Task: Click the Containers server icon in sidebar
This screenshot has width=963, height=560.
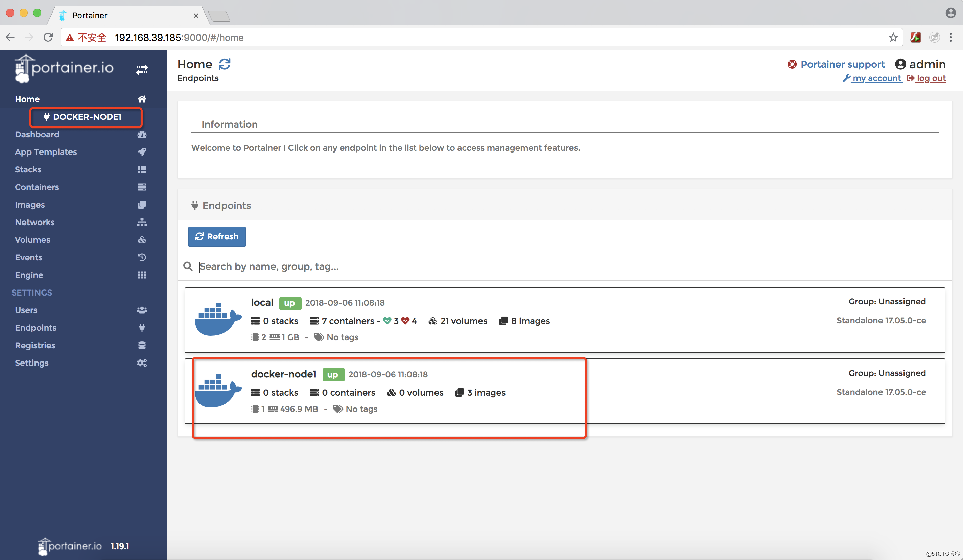Action: [x=142, y=187]
